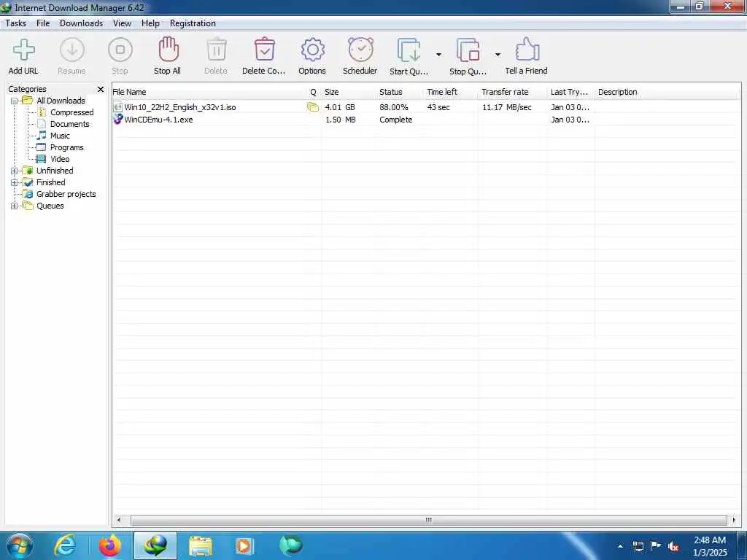Click the Resume download icon
This screenshot has height=560, width=747.
tap(72, 50)
